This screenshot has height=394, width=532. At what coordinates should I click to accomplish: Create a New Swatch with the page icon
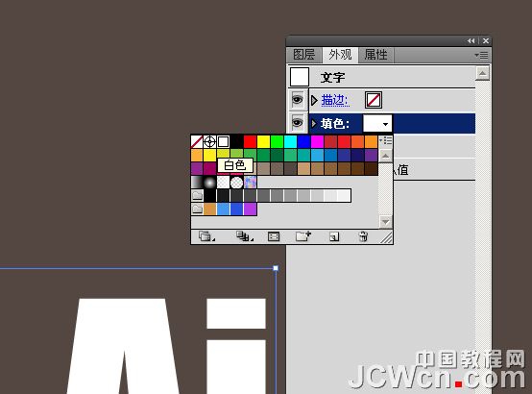[x=334, y=236]
